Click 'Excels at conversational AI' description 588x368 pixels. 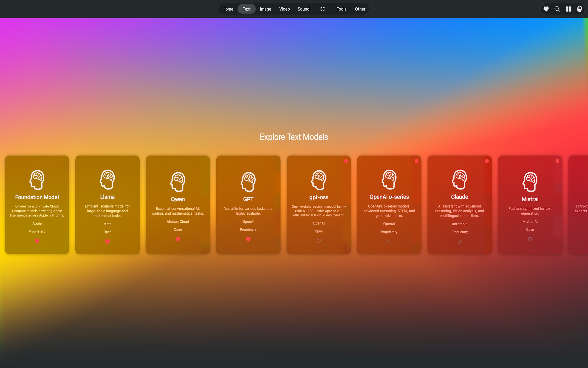click(x=178, y=211)
